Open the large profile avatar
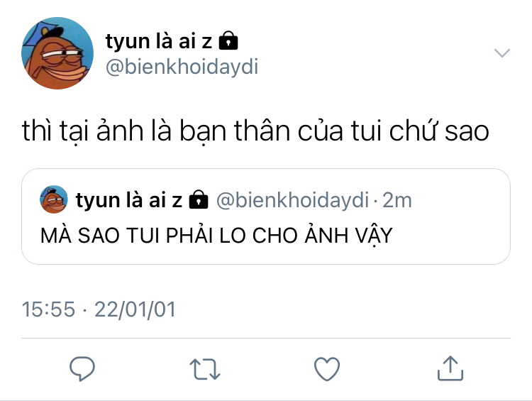532x401 pixels. pos(57,53)
